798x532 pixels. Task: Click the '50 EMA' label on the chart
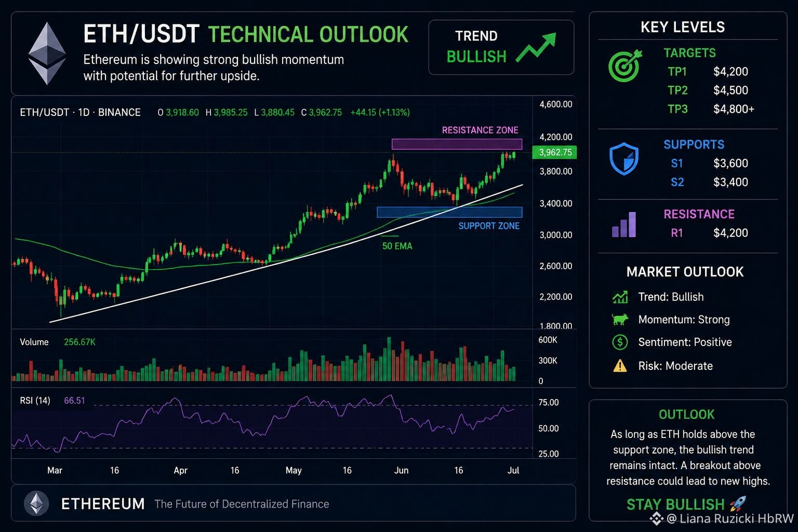397,246
